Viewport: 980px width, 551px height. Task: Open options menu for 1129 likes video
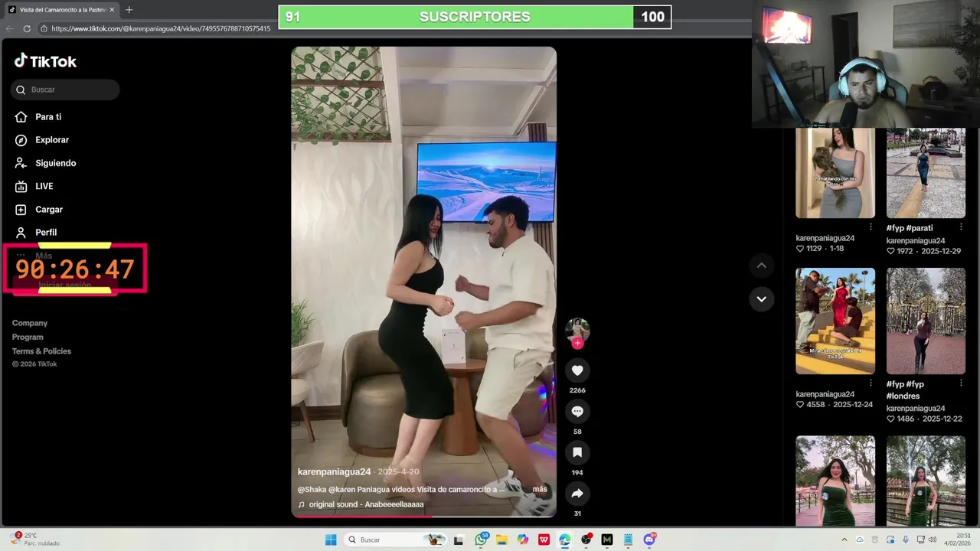pyautogui.click(x=871, y=227)
